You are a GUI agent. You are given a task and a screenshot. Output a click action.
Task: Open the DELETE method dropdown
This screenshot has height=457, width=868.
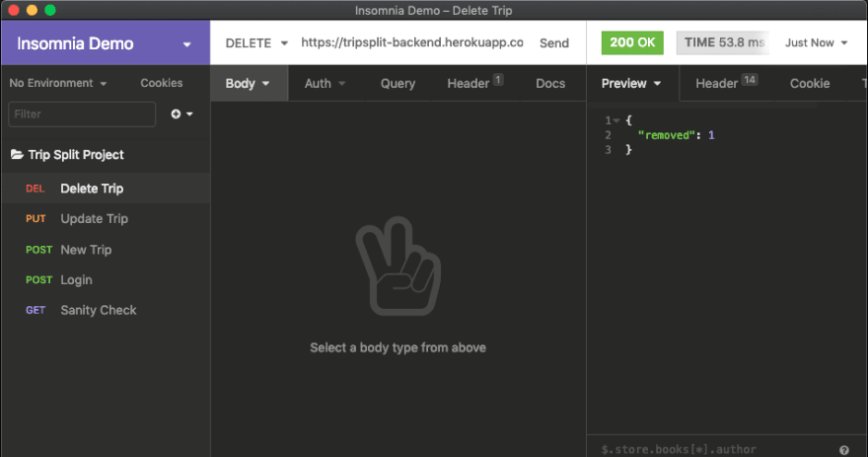pos(256,43)
